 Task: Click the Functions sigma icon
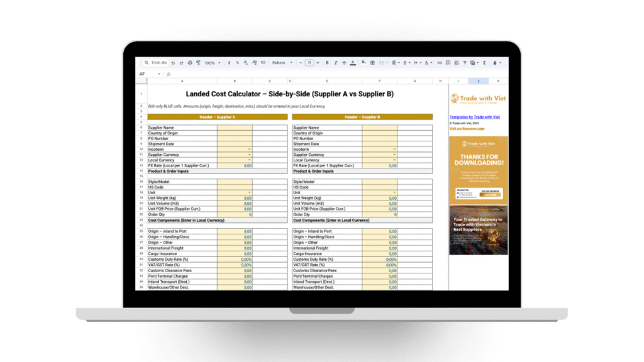(484, 63)
